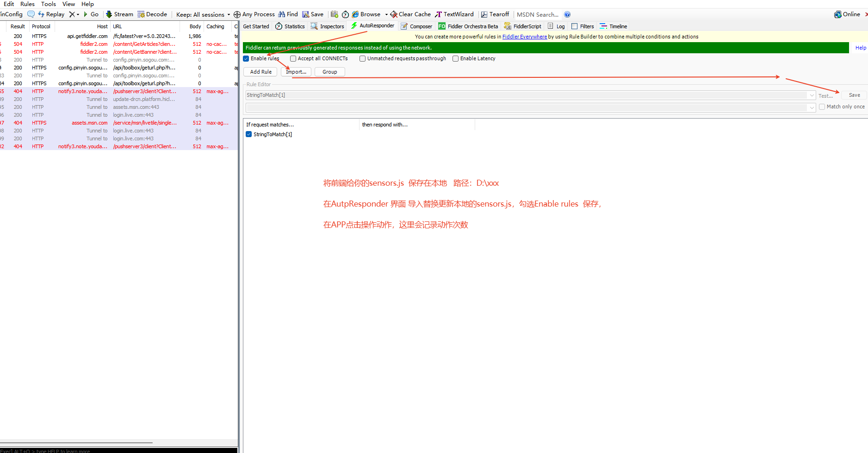The width and height of the screenshot is (868, 453).
Task: Click the Clear Cache icon
Action: (x=394, y=14)
